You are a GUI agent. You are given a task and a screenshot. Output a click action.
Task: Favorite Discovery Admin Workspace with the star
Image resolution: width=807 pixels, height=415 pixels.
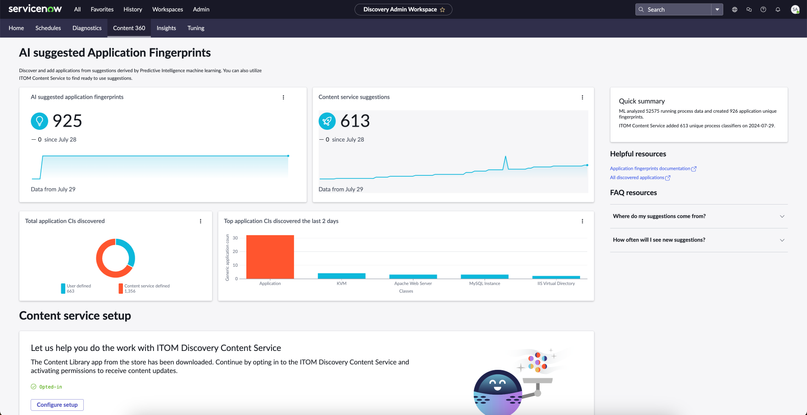click(x=442, y=9)
